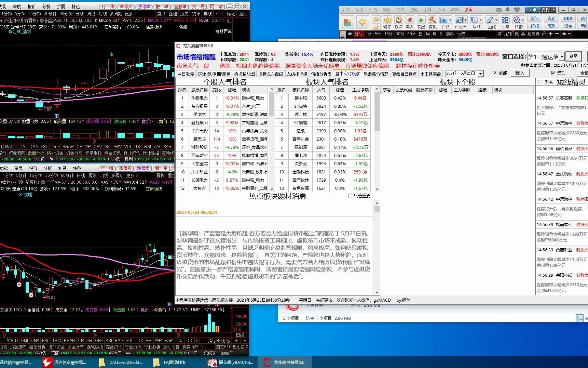This screenshot has height=368, width=588.
Task: Open the 连板龙头晋级 tab
Action: point(271,74)
